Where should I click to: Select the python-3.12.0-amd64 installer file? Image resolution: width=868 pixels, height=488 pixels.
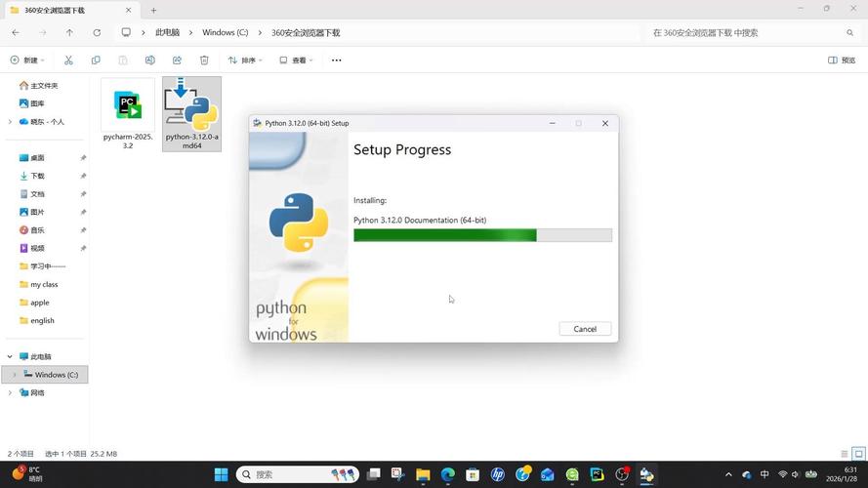point(191,113)
